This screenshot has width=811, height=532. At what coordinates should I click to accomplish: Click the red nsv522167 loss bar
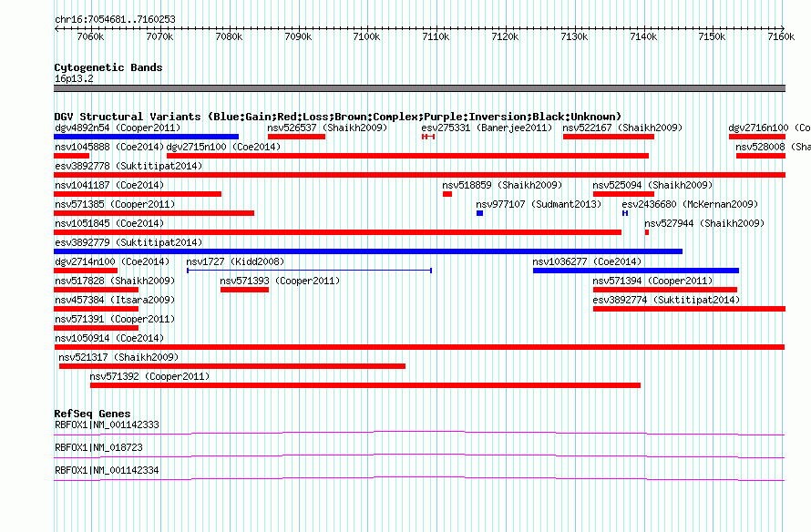tap(609, 137)
